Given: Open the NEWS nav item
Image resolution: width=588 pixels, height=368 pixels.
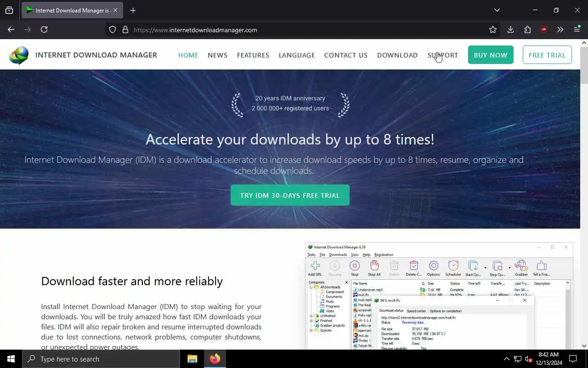Looking at the screenshot, I should tap(217, 55).
